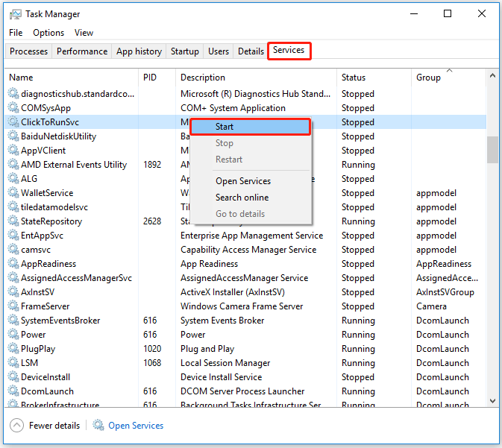Screen dimensions: 502x448
Task: Sort by the Group column header
Action: coord(448,78)
